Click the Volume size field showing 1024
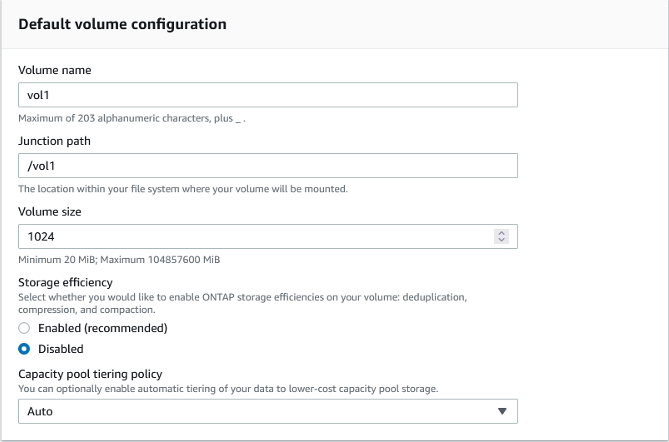 coord(250,237)
